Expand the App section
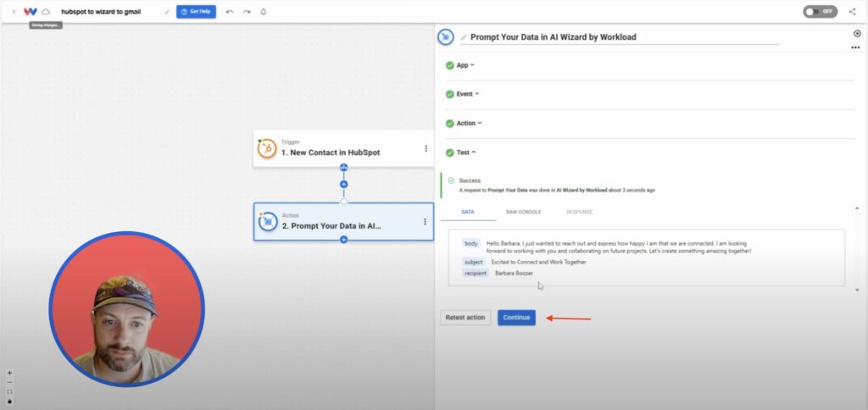Screen dimensions: 868x410 pos(465,65)
